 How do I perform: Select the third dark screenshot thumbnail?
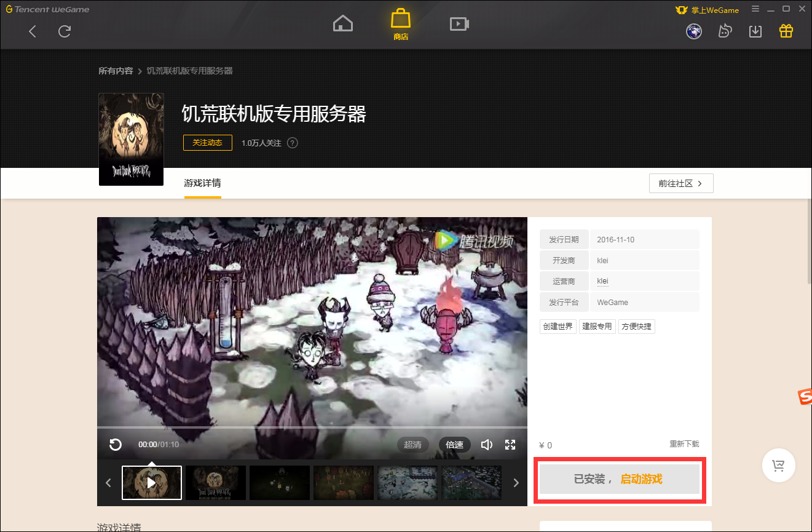click(x=280, y=483)
